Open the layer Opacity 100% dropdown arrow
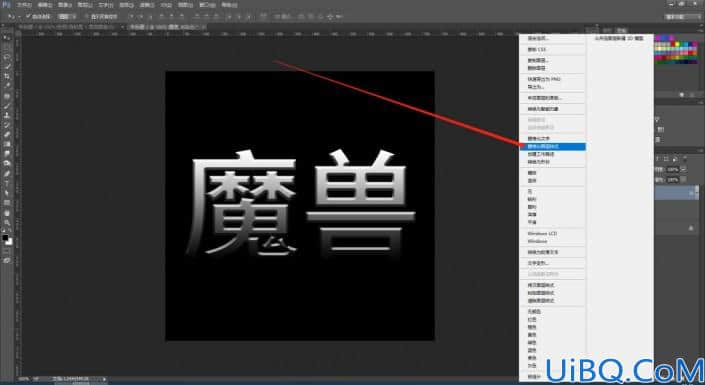Viewport: 705px width, 385px height. coord(684,170)
